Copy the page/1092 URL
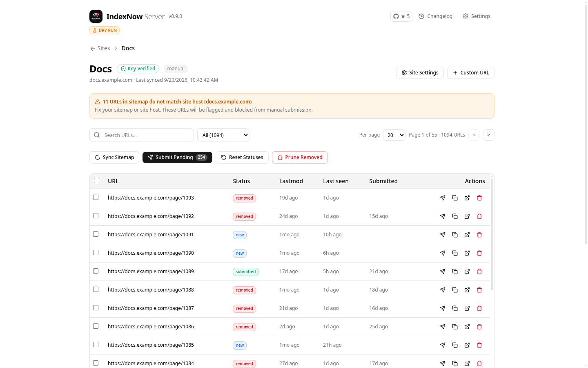The width and height of the screenshot is (588, 368). click(x=455, y=216)
